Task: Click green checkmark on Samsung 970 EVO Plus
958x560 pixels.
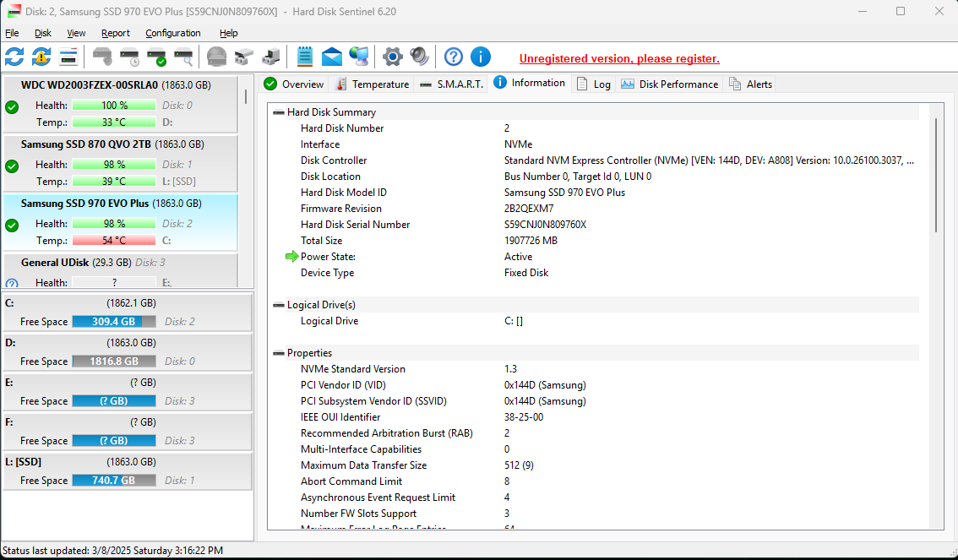Action: click(x=12, y=226)
